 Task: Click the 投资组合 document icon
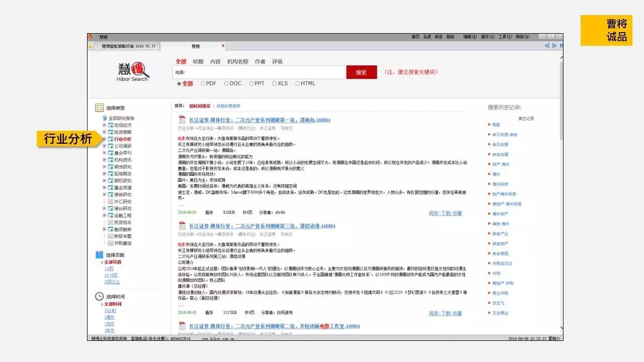pos(110,222)
